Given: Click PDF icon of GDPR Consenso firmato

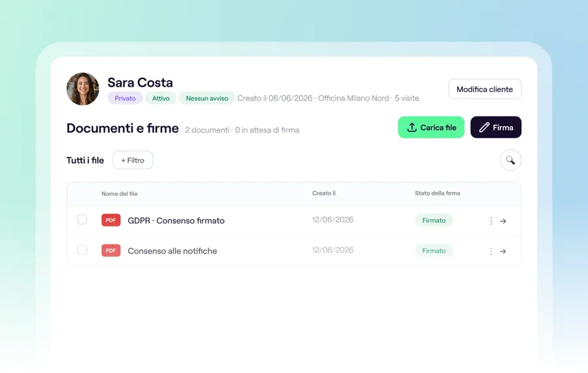Looking at the screenshot, I should pyautogui.click(x=110, y=220).
